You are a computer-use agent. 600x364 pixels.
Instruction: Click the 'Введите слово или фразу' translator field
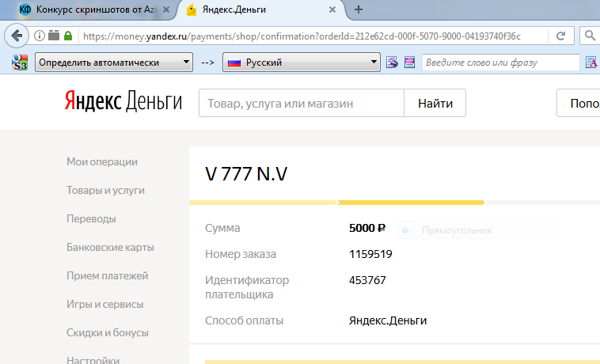tap(500, 63)
